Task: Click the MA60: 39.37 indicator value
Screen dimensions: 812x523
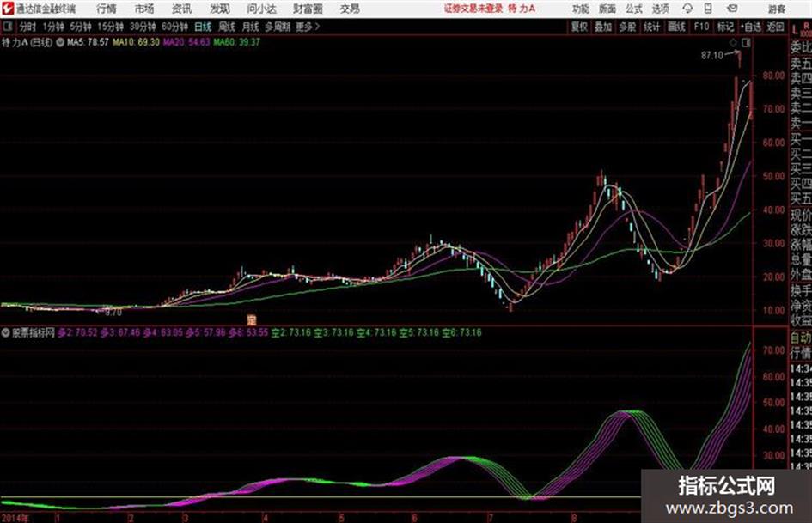Action: (236, 42)
